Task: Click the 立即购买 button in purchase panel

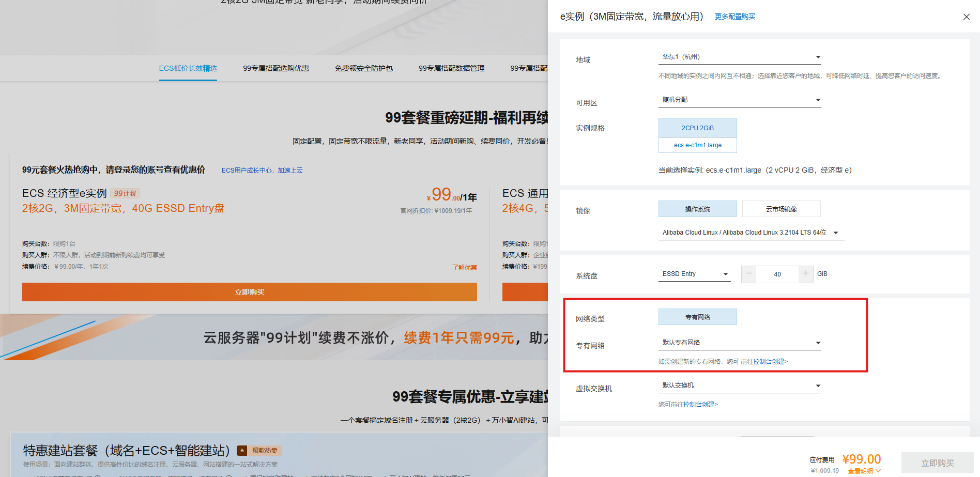Action: tap(937, 463)
